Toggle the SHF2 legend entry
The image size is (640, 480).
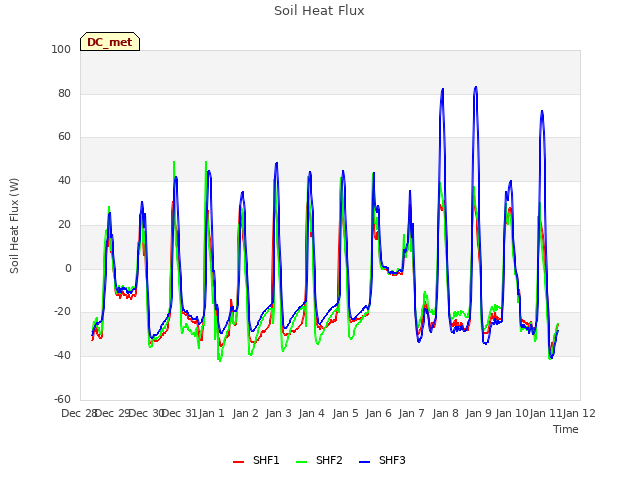point(319,460)
